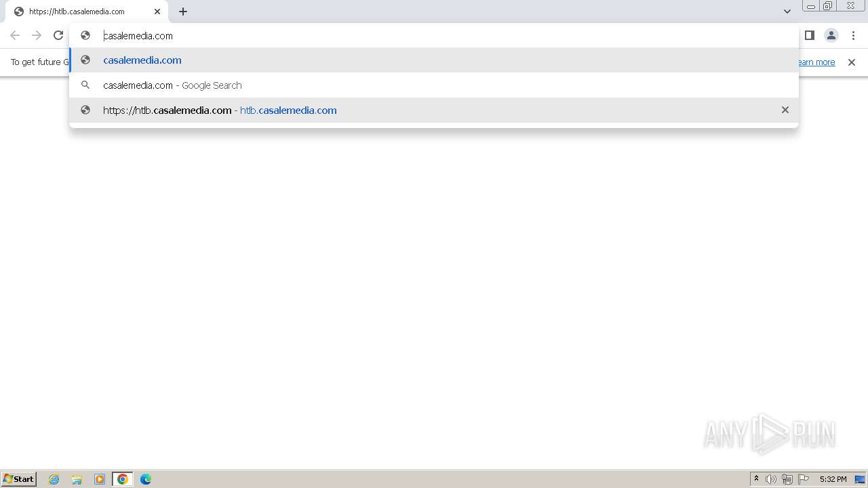Image resolution: width=868 pixels, height=488 pixels.
Task: Choose the https://htlb.casalemedia.com history suggestion
Action: coord(434,110)
